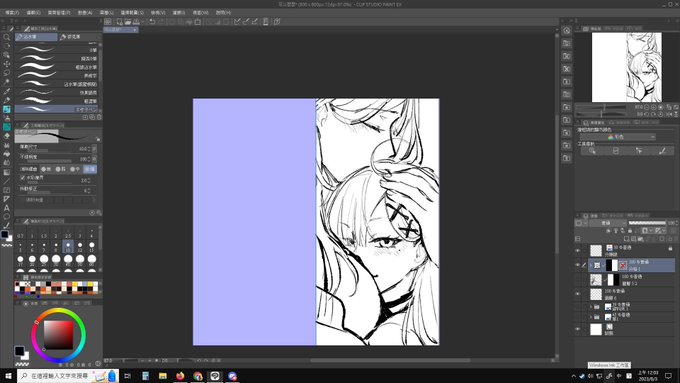This screenshot has width=680, height=383.
Task: Create a new layer folder icon
Action: pos(641,239)
